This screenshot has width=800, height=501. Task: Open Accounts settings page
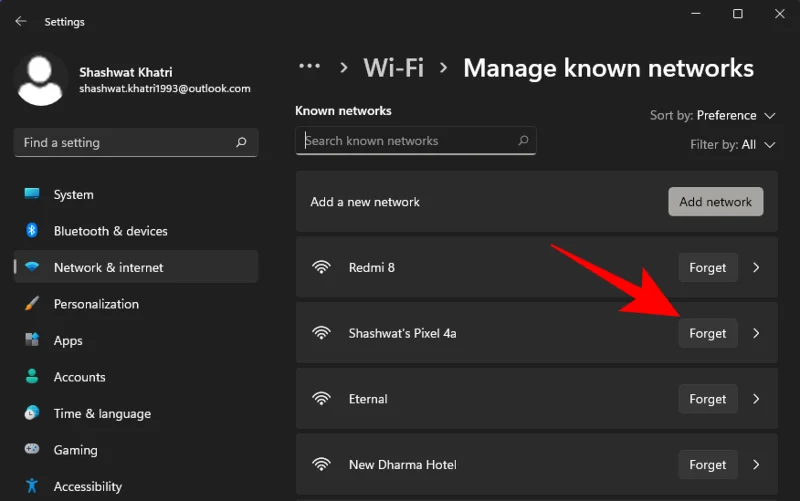[136, 377]
